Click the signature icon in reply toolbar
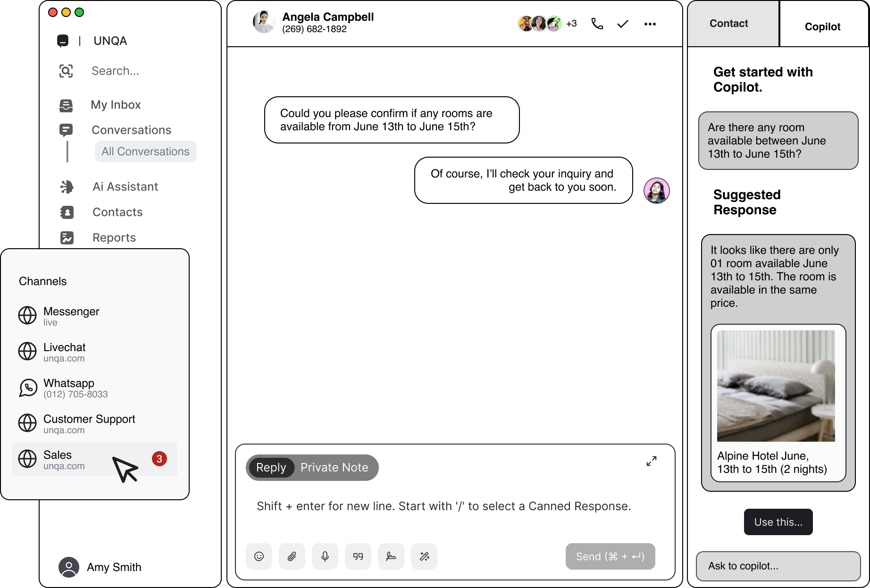The width and height of the screenshot is (870, 588). 391,556
